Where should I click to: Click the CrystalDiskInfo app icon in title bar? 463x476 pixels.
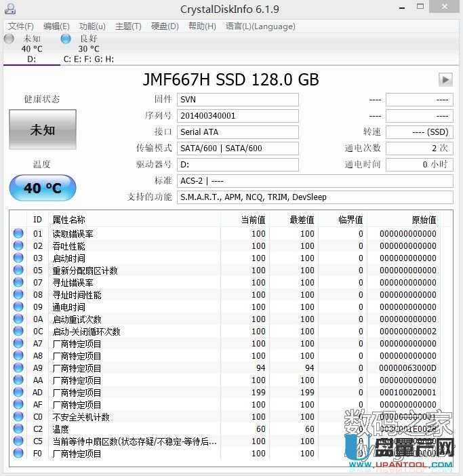[x=9, y=9]
